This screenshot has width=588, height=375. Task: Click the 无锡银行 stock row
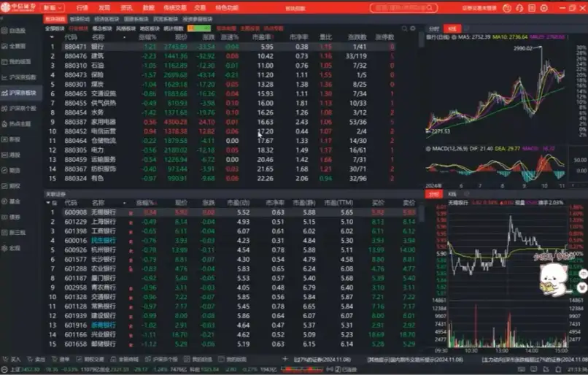click(103, 212)
